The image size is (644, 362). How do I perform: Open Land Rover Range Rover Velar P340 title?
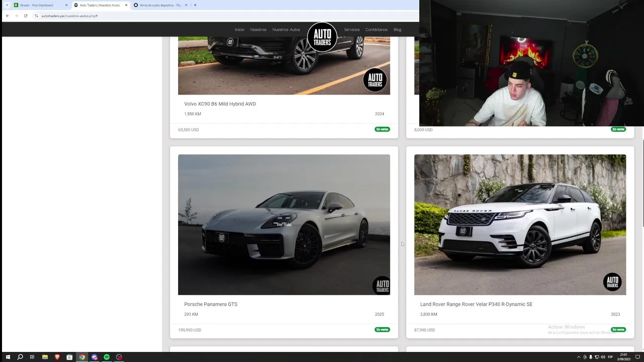(x=476, y=304)
